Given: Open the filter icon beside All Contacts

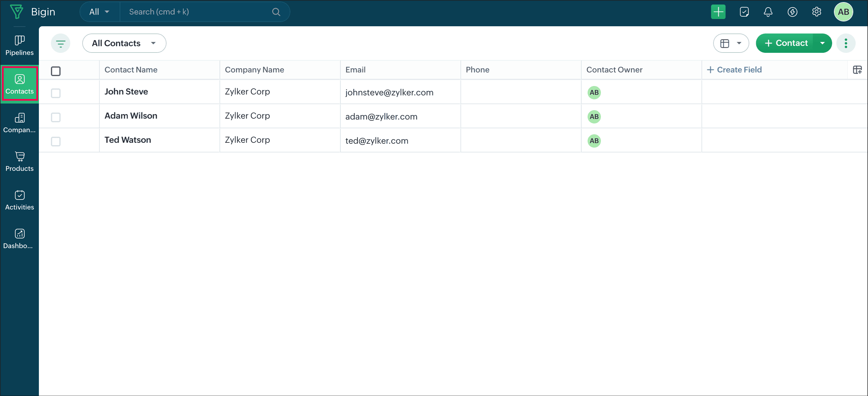Looking at the screenshot, I should click(61, 43).
